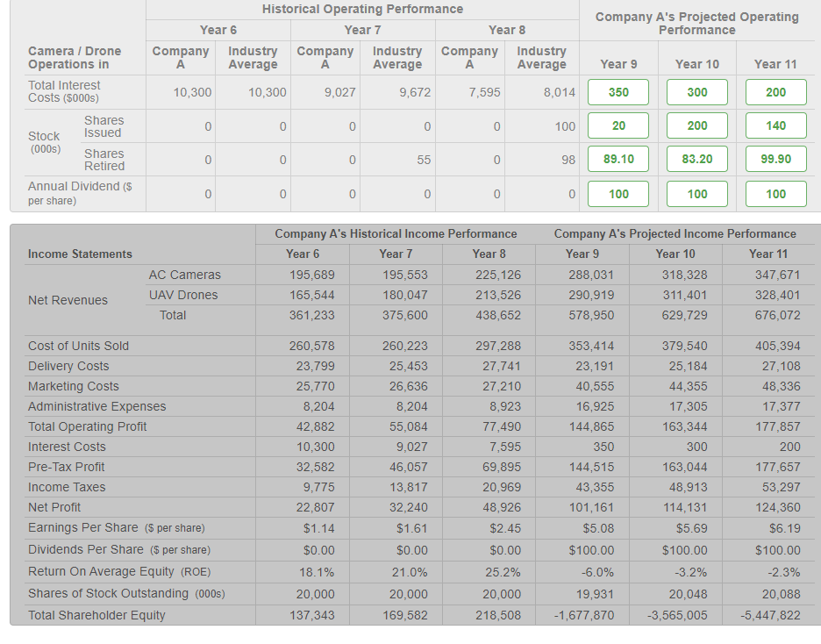821x644 pixels.
Task: Select Company A's Projected Income Performance header
Action: (675, 233)
